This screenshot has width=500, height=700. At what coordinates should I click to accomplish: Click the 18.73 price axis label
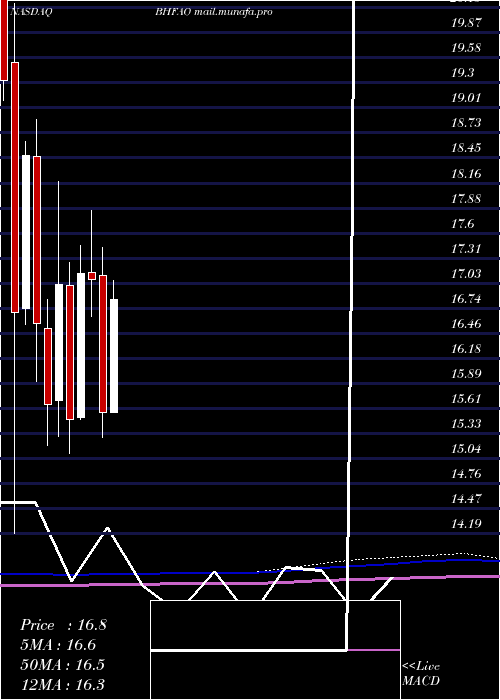tap(466, 123)
